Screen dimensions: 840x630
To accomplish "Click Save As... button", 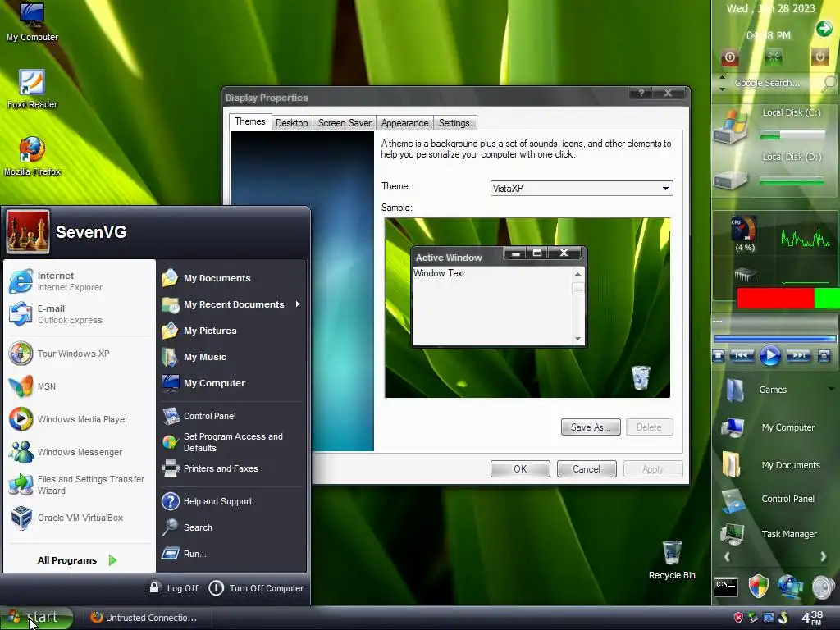I will tap(591, 427).
